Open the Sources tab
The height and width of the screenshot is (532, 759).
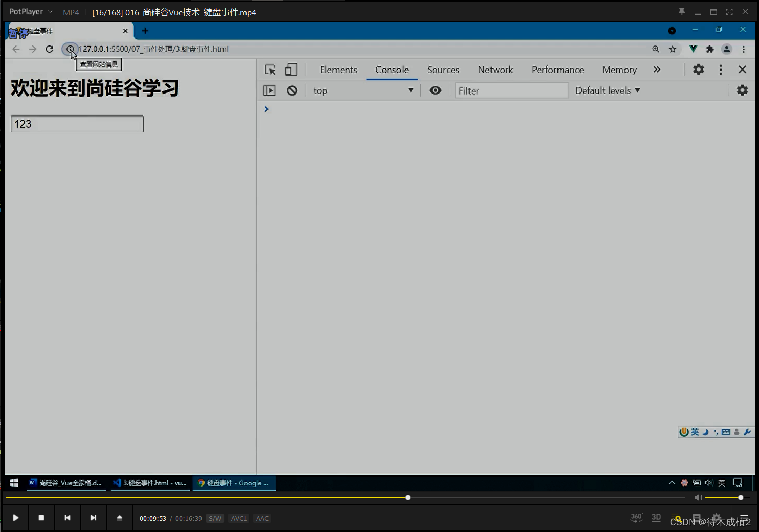pos(443,70)
